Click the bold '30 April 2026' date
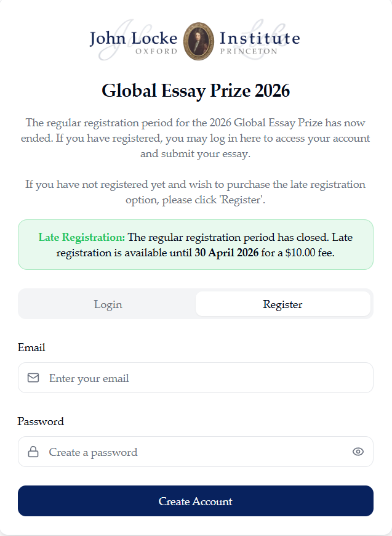 click(x=226, y=253)
